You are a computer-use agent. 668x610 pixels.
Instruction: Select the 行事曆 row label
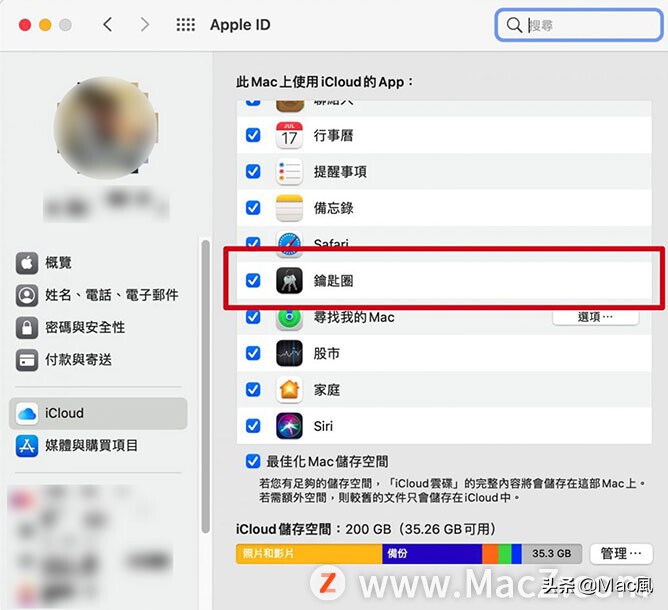334,136
